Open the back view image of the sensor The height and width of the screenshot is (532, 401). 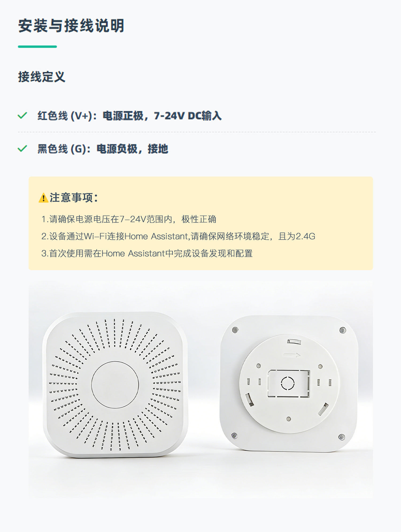coord(289,384)
